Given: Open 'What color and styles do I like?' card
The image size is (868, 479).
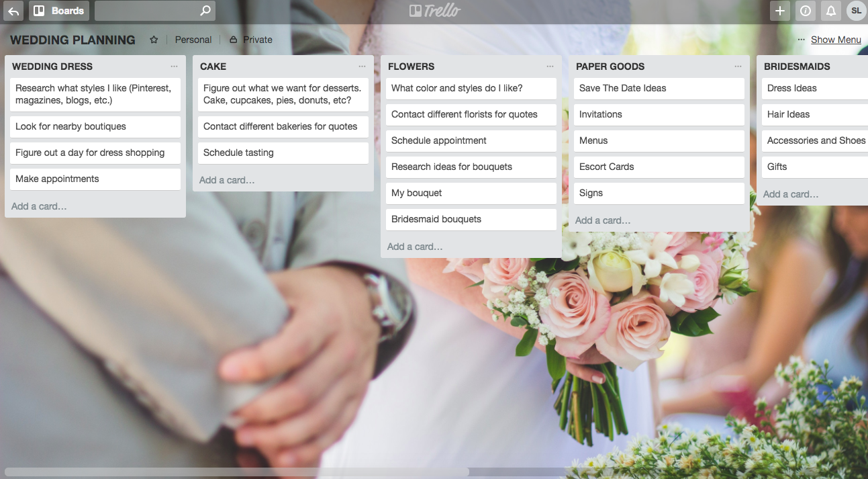Looking at the screenshot, I should tap(471, 88).
